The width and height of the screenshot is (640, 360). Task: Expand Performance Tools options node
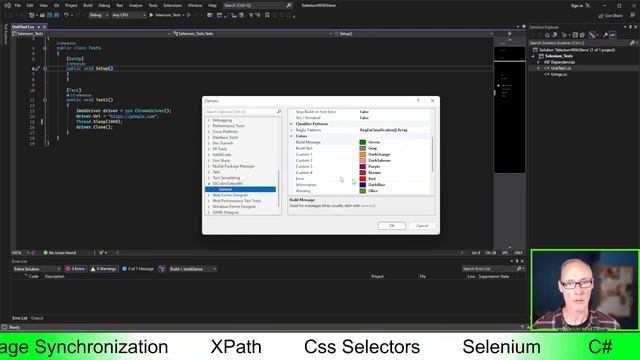coord(209,126)
